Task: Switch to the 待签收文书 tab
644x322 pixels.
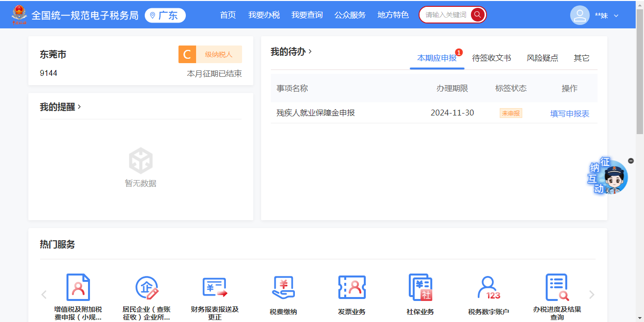Action: (x=491, y=58)
